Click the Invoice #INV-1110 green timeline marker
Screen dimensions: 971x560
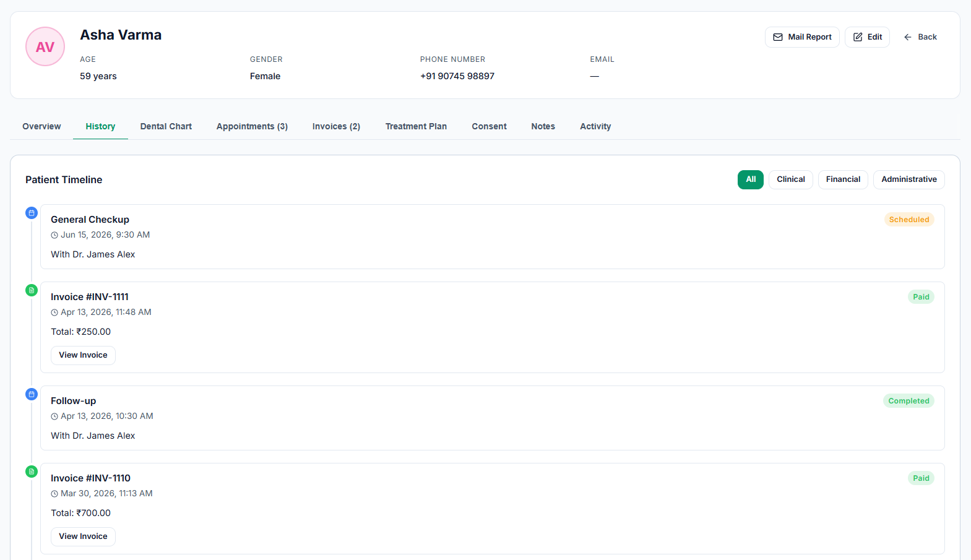tap(32, 472)
